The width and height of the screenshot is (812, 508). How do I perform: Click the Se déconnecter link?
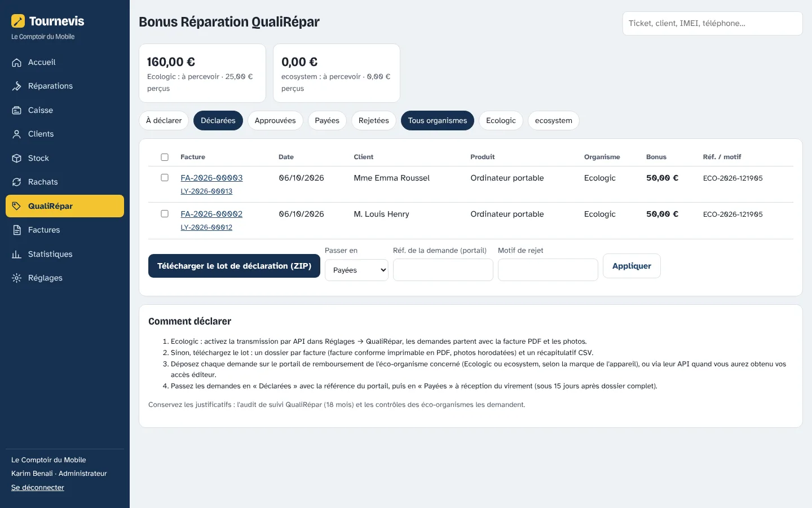point(38,488)
